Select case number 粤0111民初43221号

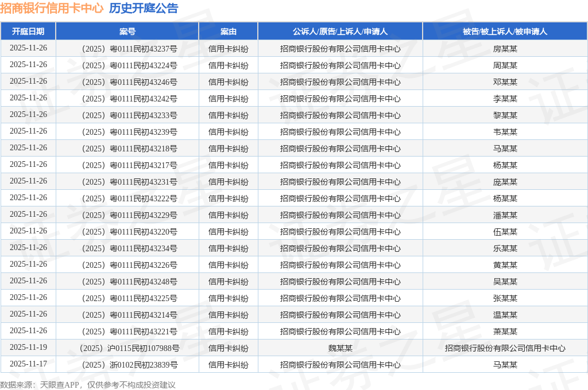pos(129,331)
